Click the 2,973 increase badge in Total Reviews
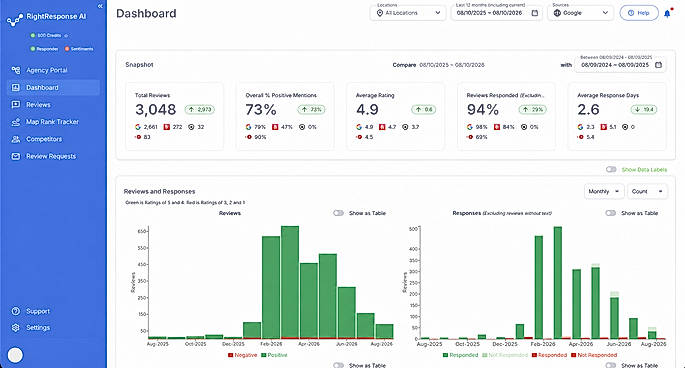The height and width of the screenshot is (368, 685). coord(200,109)
